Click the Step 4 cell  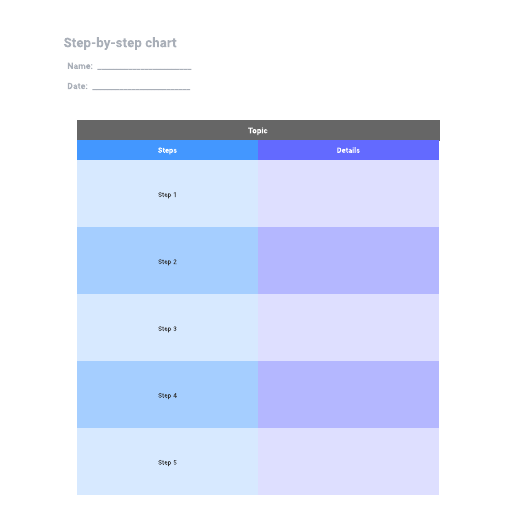pyautogui.click(x=167, y=395)
